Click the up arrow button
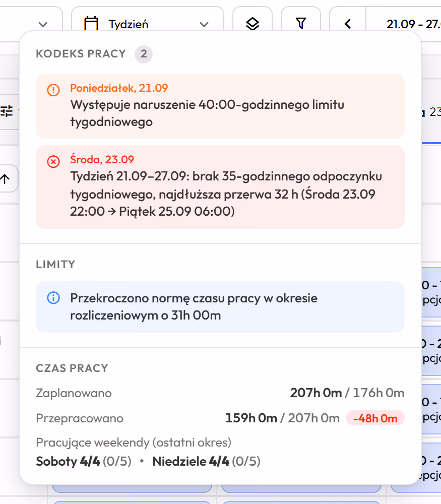441x504 pixels. tap(6, 179)
